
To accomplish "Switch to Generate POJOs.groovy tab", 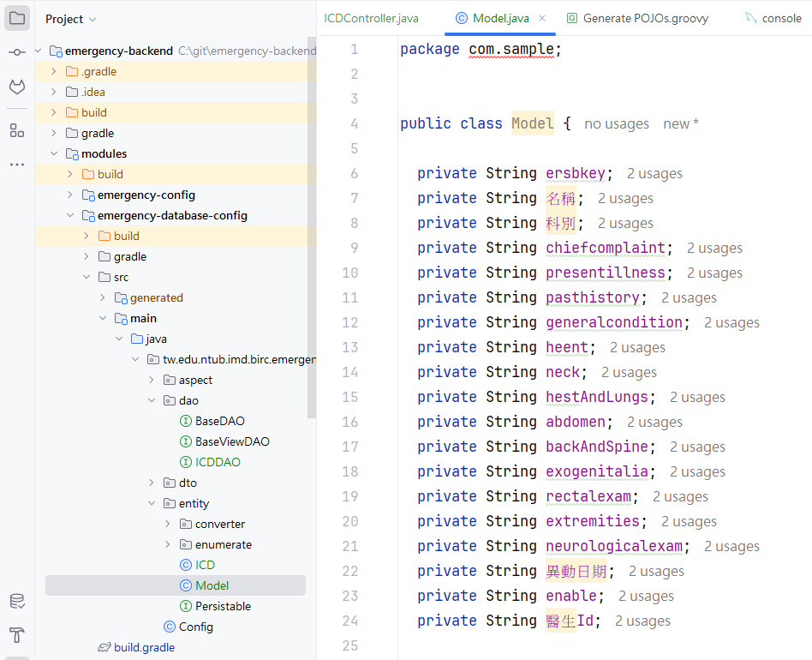I will click(x=637, y=19).
